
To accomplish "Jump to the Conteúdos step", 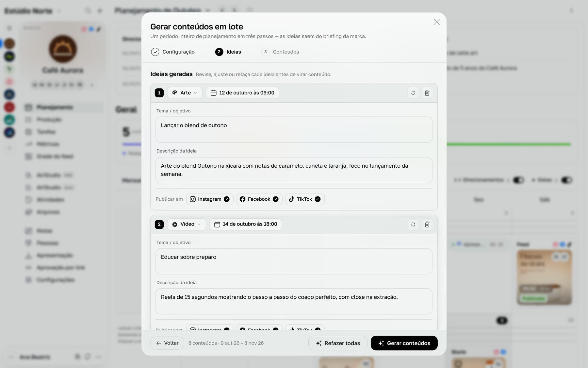I will point(280,52).
